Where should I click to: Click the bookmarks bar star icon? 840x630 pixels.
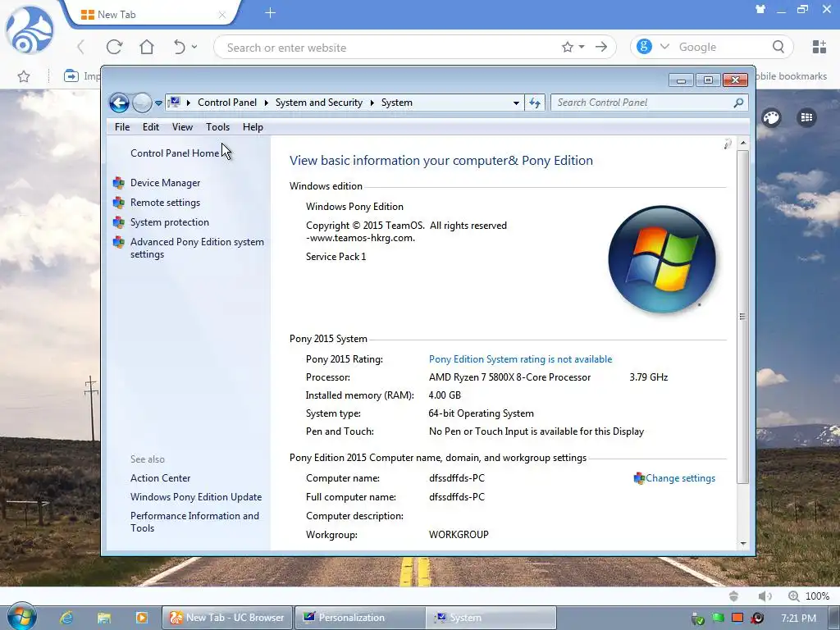click(24, 76)
